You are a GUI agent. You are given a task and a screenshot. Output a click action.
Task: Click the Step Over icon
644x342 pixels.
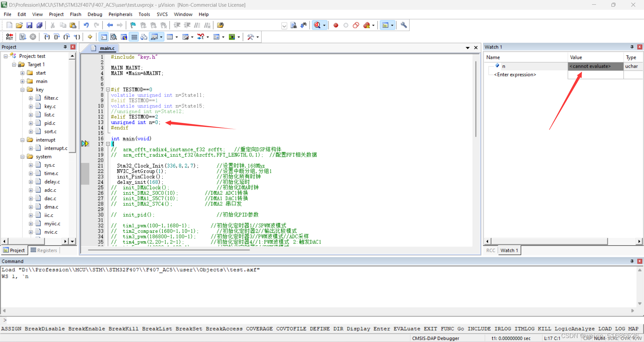[x=57, y=37]
